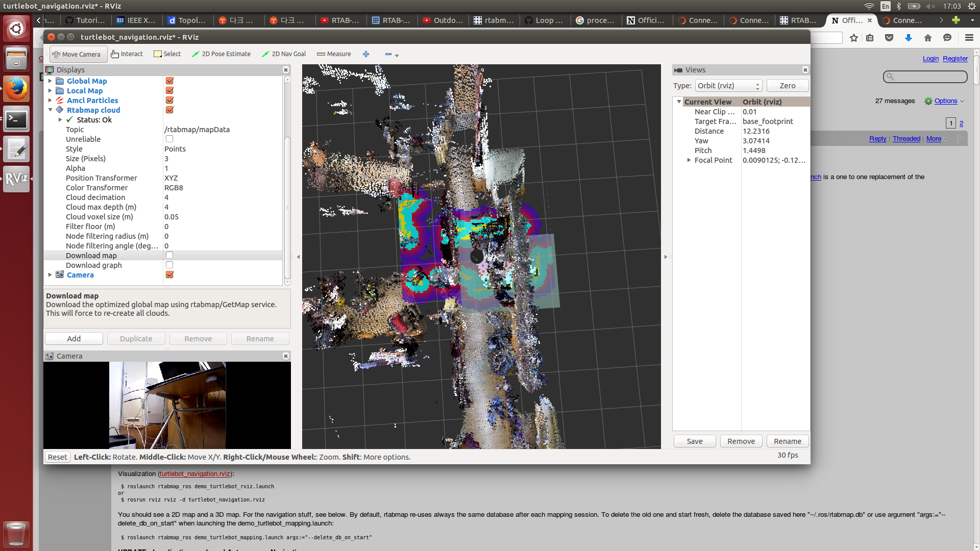Disable the Global Map display checkbox
Viewport: 980px width, 551px height.
(x=169, y=81)
